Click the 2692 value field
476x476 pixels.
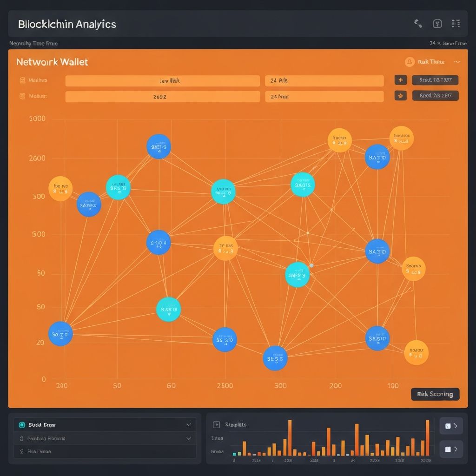pos(162,97)
